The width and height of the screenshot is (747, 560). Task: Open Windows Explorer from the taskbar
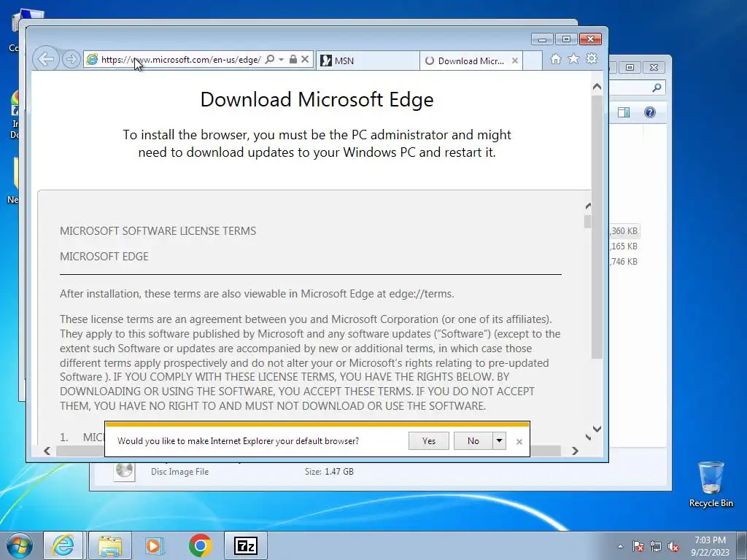click(110, 545)
